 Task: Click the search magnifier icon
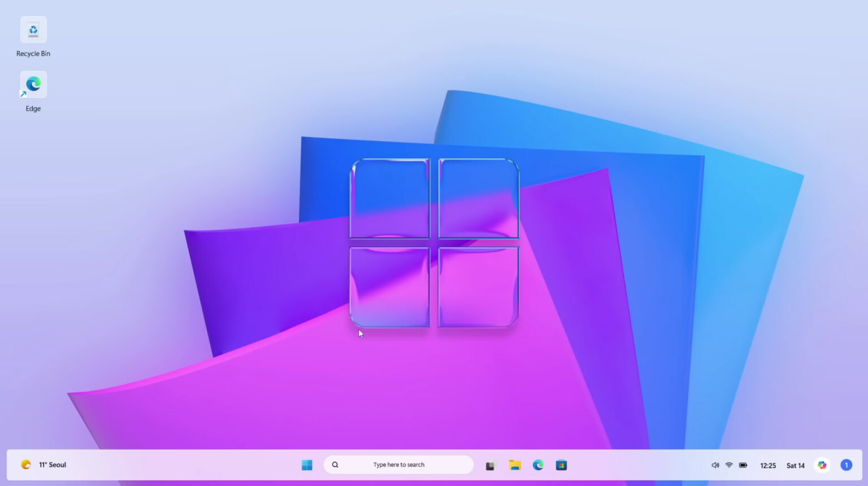(335, 465)
